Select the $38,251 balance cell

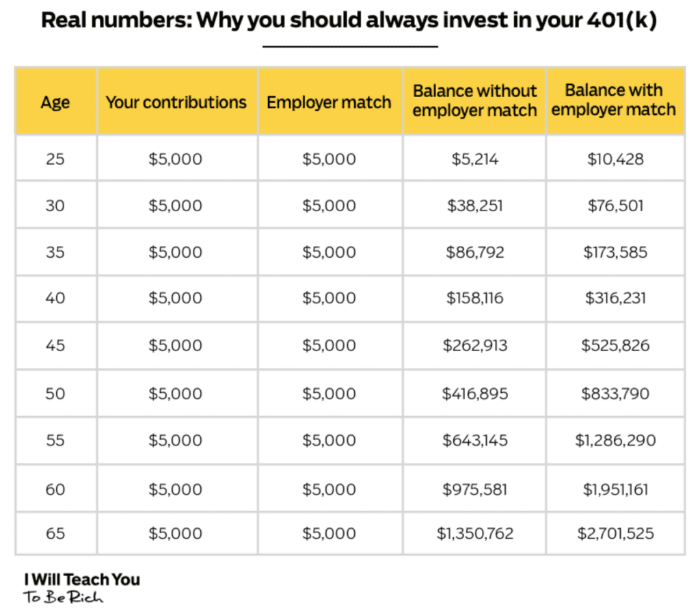(474, 206)
